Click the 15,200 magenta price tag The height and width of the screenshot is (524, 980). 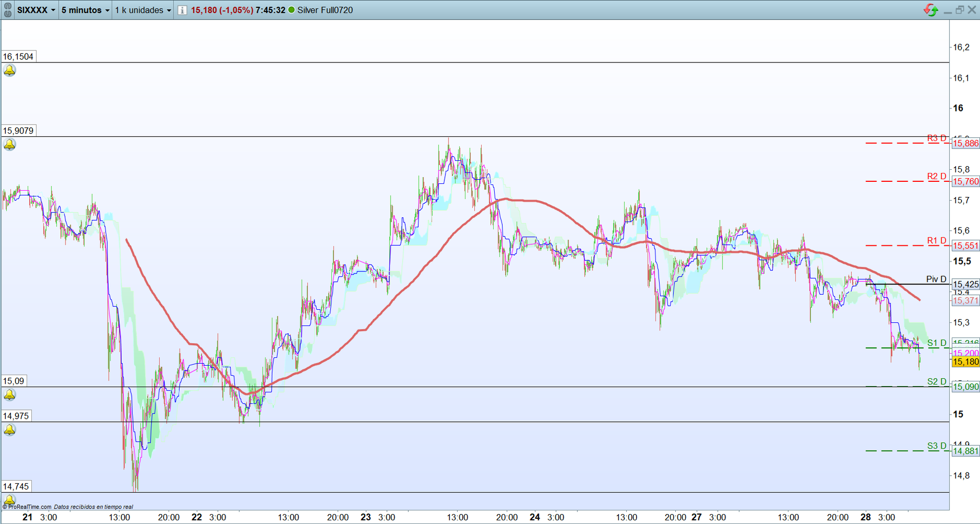(965, 353)
